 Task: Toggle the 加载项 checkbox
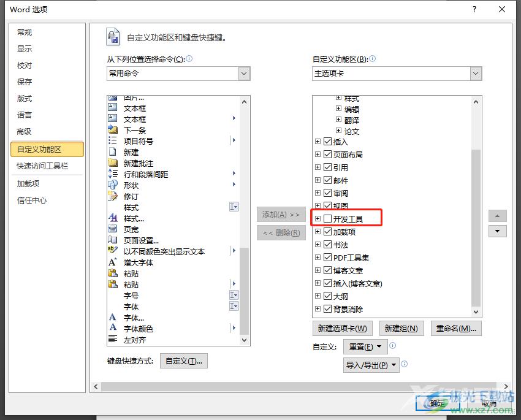328,231
